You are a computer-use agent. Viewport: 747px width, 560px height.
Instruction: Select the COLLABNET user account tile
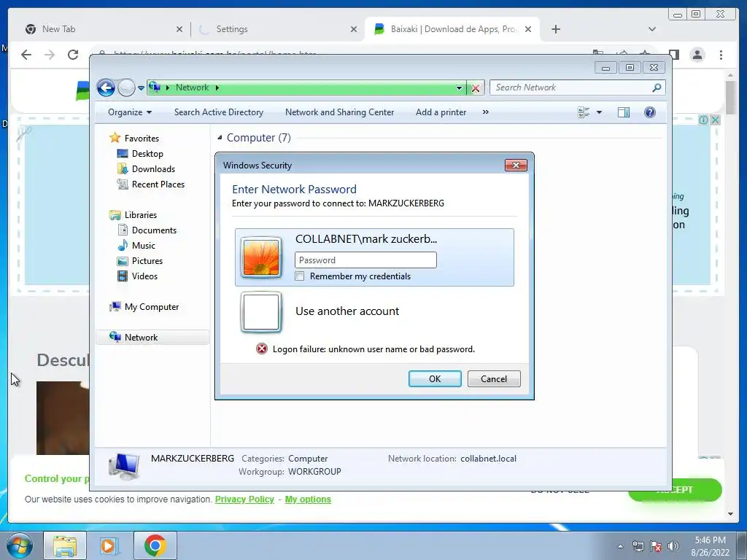click(x=374, y=257)
